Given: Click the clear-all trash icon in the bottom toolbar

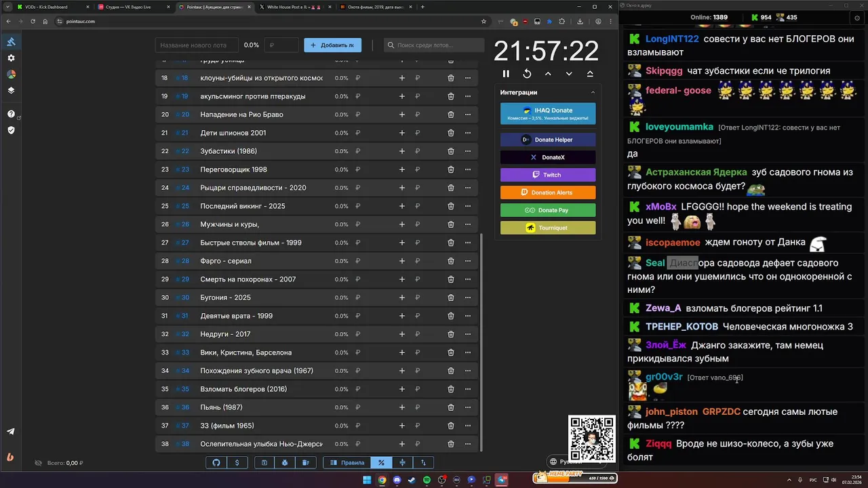Looking at the screenshot, I should click(305, 462).
